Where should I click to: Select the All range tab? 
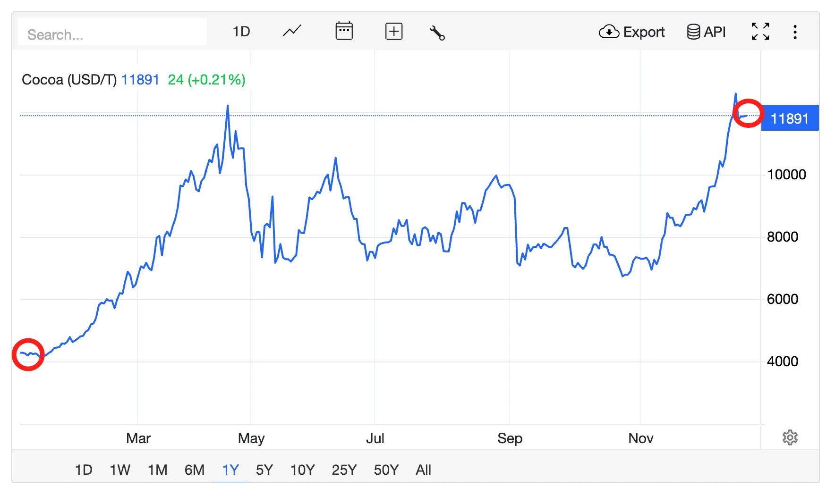click(x=423, y=470)
